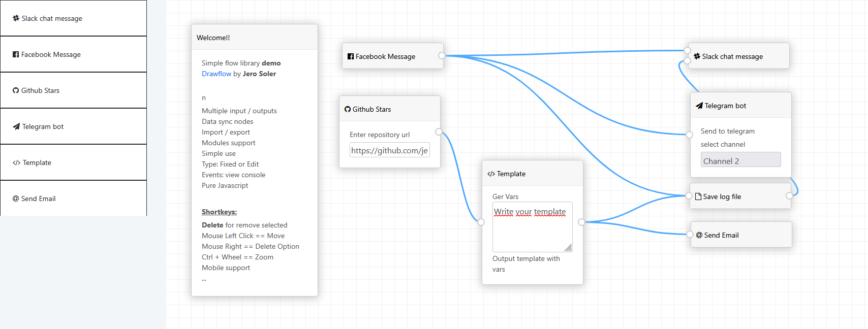
Task: Select the Slack chat message sidebar item
Action: click(73, 18)
